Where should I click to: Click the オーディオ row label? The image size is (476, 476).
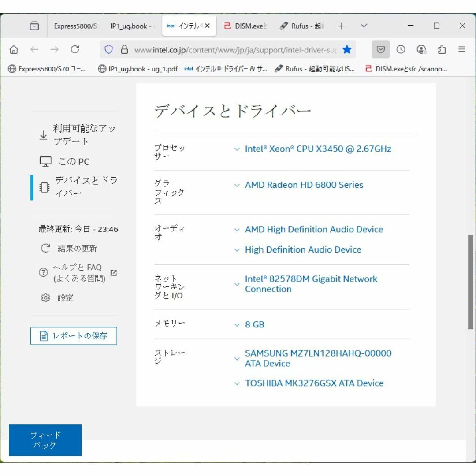[169, 233]
